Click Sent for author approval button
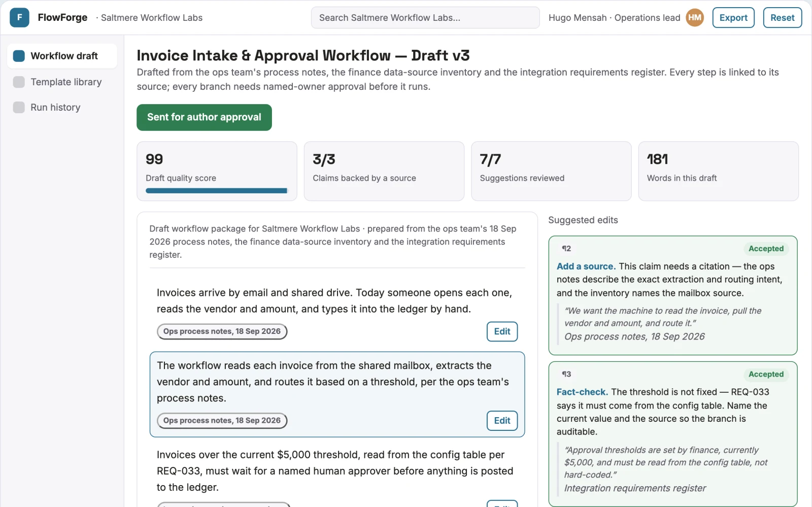This screenshot has height=507, width=812. pyautogui.click(x=204, y=117)
